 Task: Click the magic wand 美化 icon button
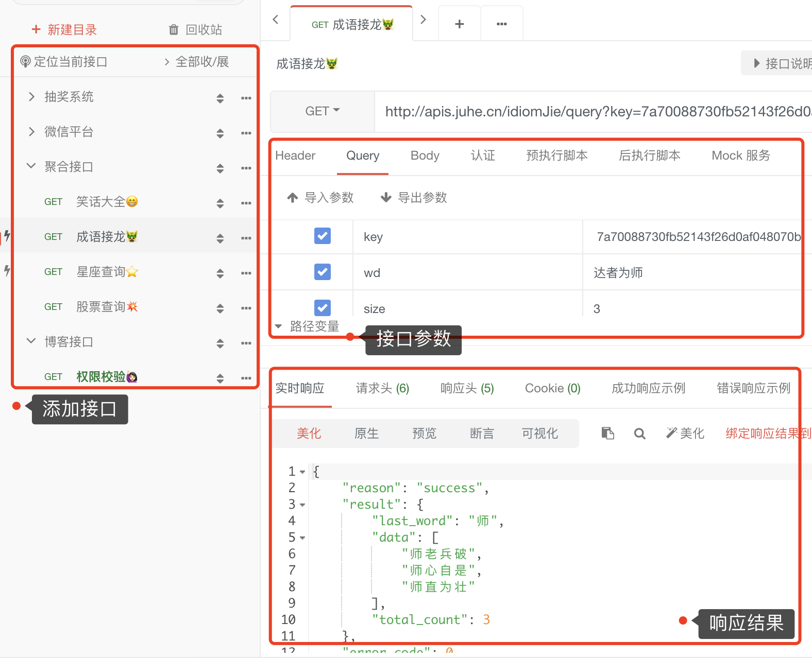685,434
